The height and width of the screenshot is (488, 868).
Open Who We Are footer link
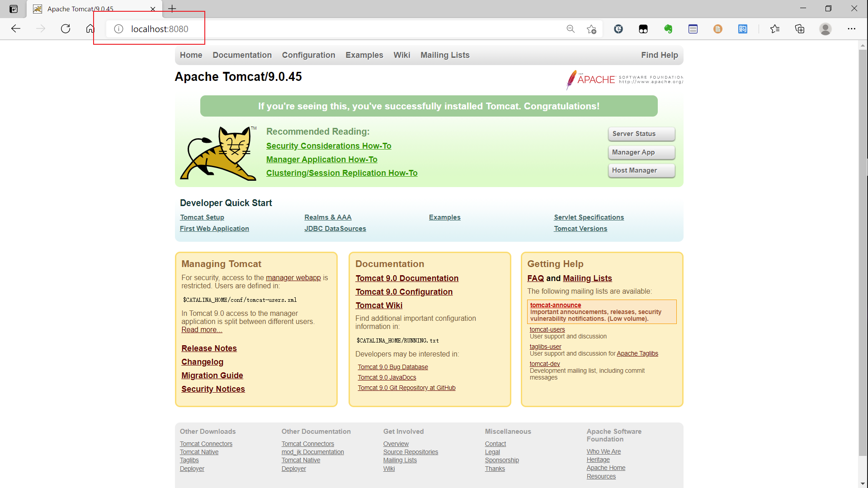604,451
